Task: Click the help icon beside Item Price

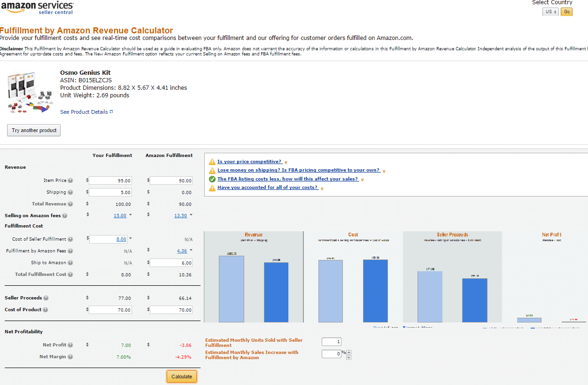Action: 70,180
